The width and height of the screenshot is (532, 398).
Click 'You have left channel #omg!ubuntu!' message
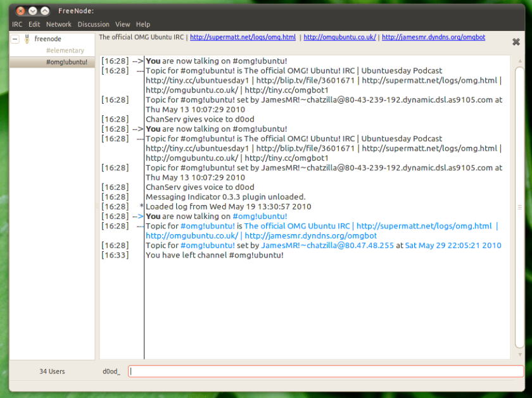(x=215, y=255)
